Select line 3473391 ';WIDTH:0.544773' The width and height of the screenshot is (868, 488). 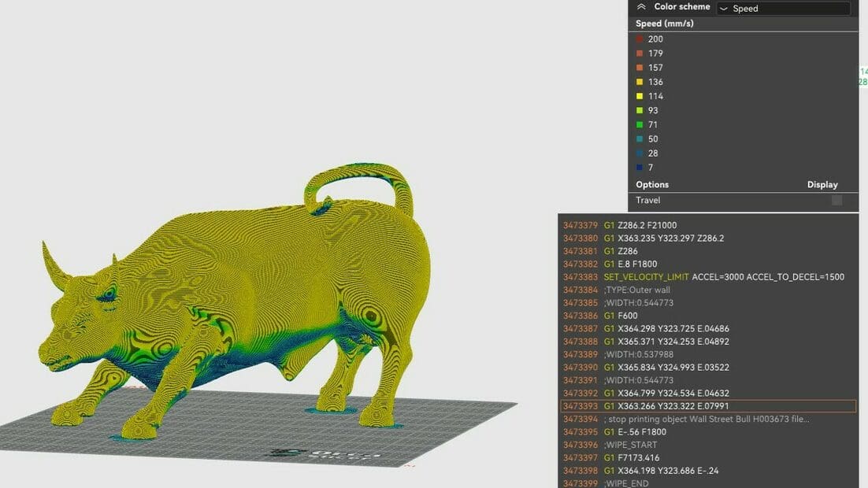(709, 380)
